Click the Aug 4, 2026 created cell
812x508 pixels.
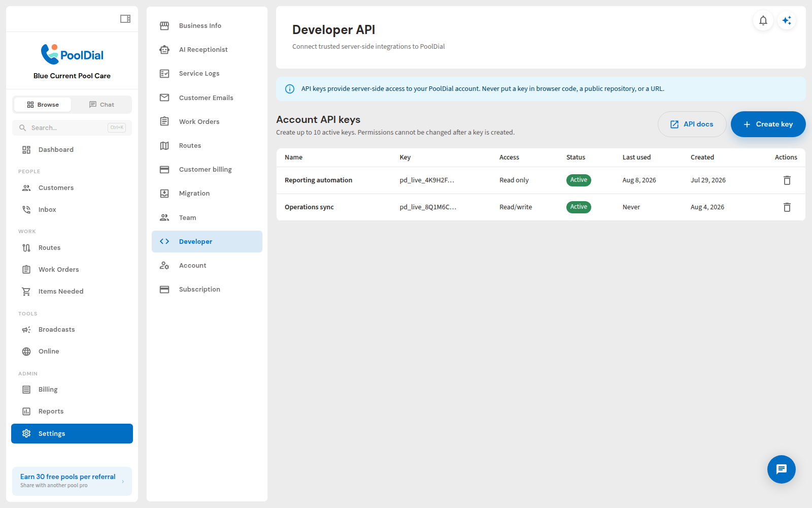click(x=707, y=207)
